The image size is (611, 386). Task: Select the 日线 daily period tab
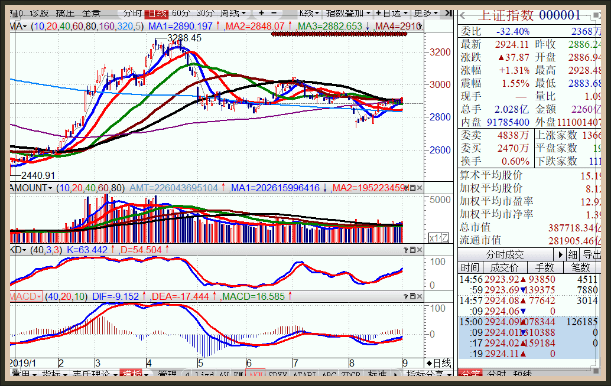(156, 14)
